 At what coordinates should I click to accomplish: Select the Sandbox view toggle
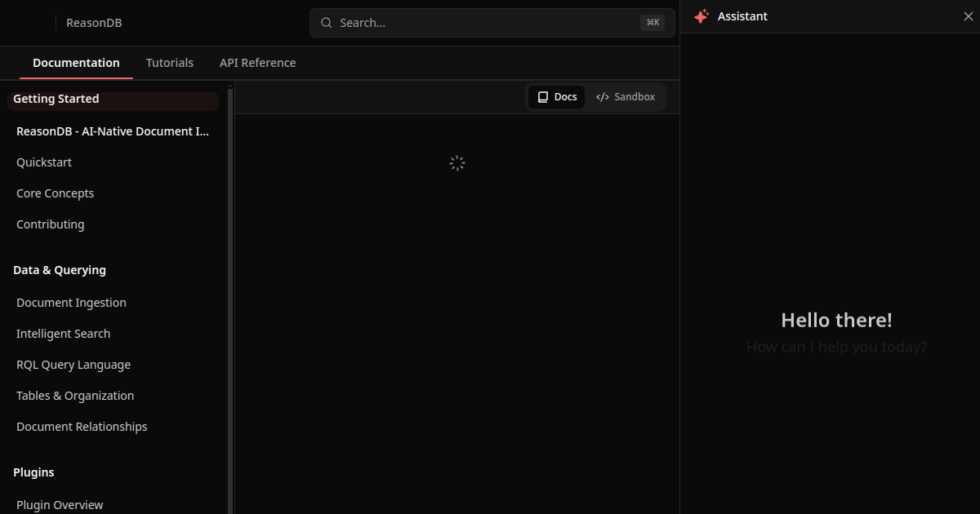(626, 97)
